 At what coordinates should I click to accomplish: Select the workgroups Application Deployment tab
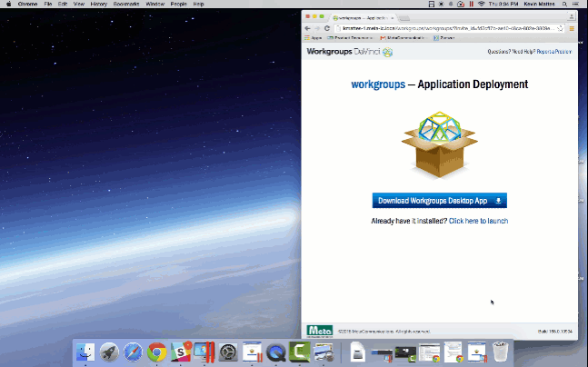(x=362, y=17)
